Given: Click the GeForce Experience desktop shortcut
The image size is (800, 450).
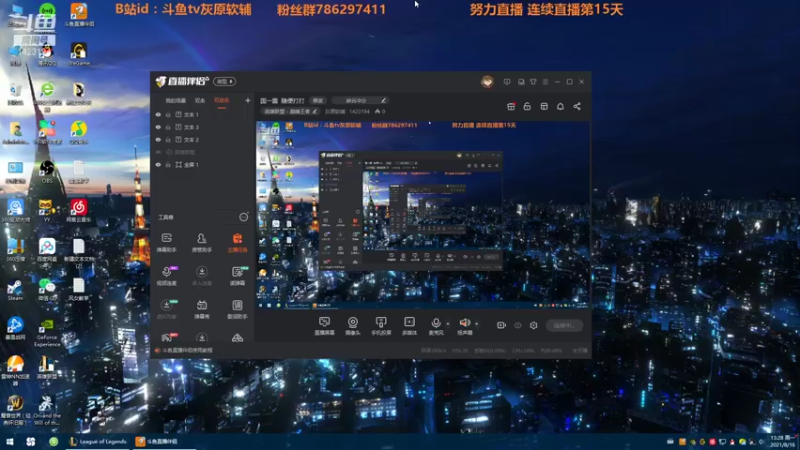Looking at the screenshot, I should point(47,333).
